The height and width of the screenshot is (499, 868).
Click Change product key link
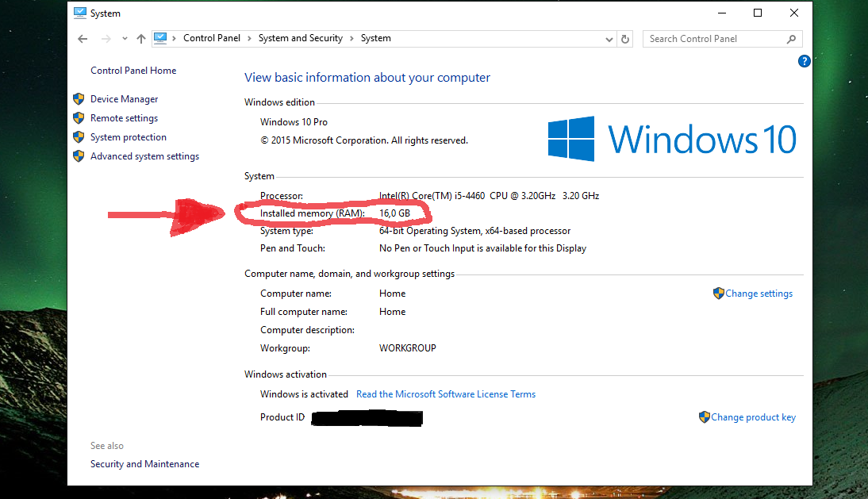[753, 417]
